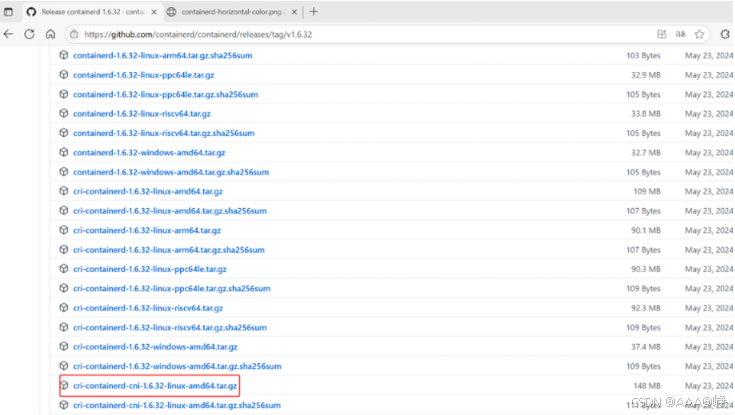Click the translate/read aloud icon
Image resolution: width=735 pixels, height=415 pixels.
pyautogui.click(x=681, y=34)
